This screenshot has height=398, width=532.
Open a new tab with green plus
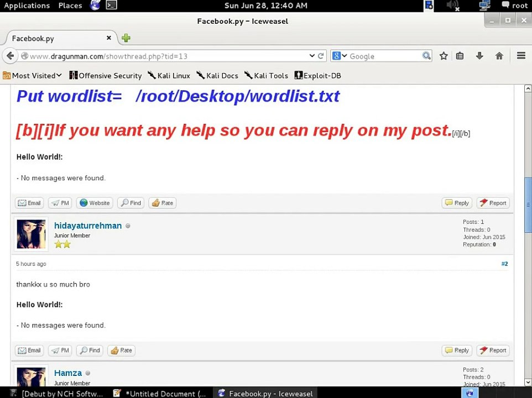tap(126, 38)
